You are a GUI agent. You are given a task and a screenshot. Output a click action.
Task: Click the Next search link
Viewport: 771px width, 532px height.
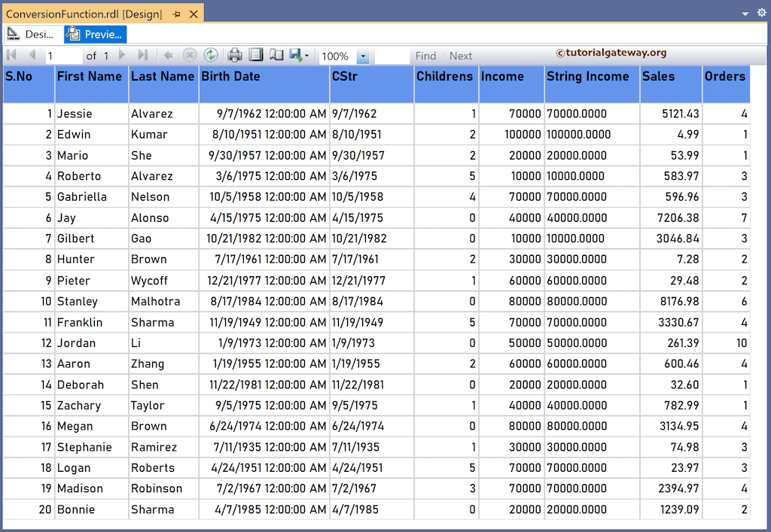(x=460, y=55)
